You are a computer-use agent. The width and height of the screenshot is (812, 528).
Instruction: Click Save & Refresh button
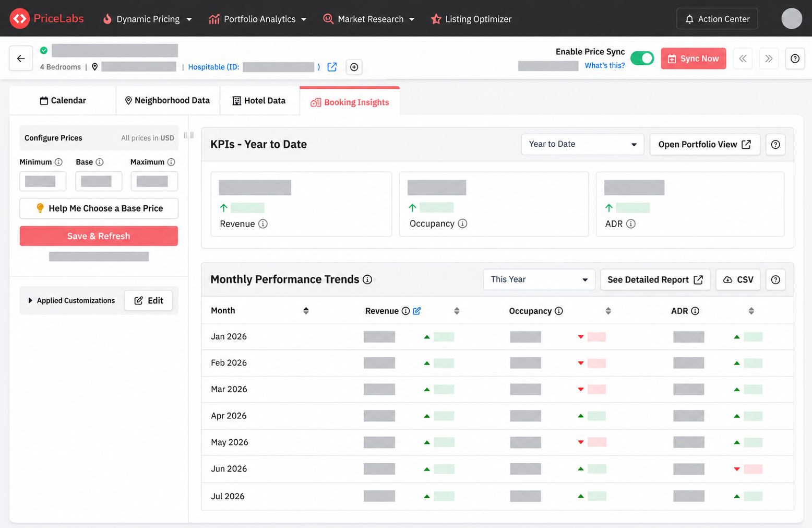click(x=99, y=236)
